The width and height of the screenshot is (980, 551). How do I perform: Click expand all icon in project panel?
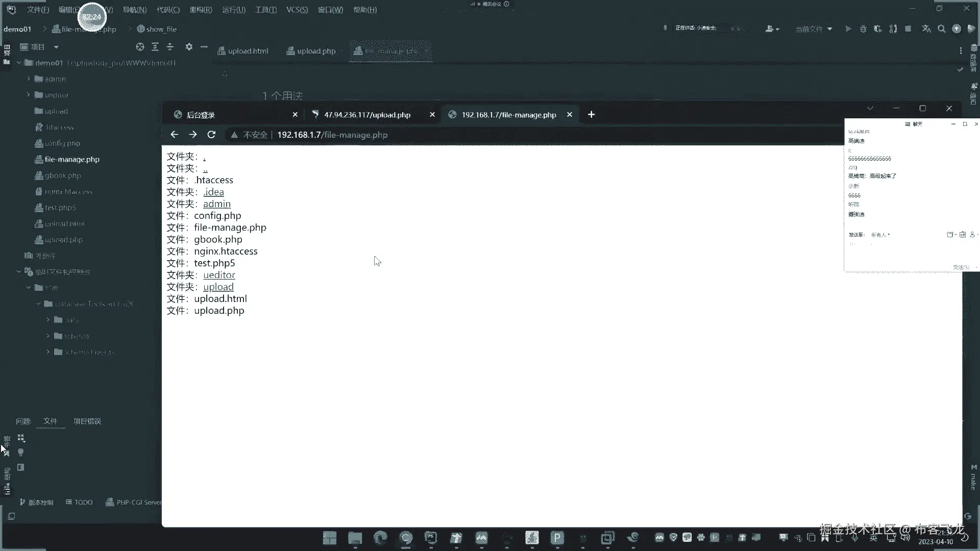pyautogui.click(x=155, y=47)
